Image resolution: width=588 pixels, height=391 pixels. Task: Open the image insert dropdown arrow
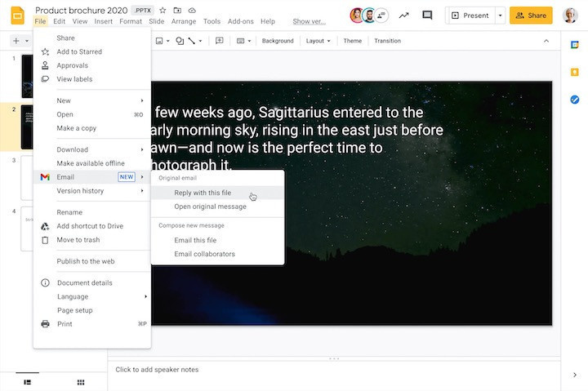pyautogui.click(x=167, y=41)
